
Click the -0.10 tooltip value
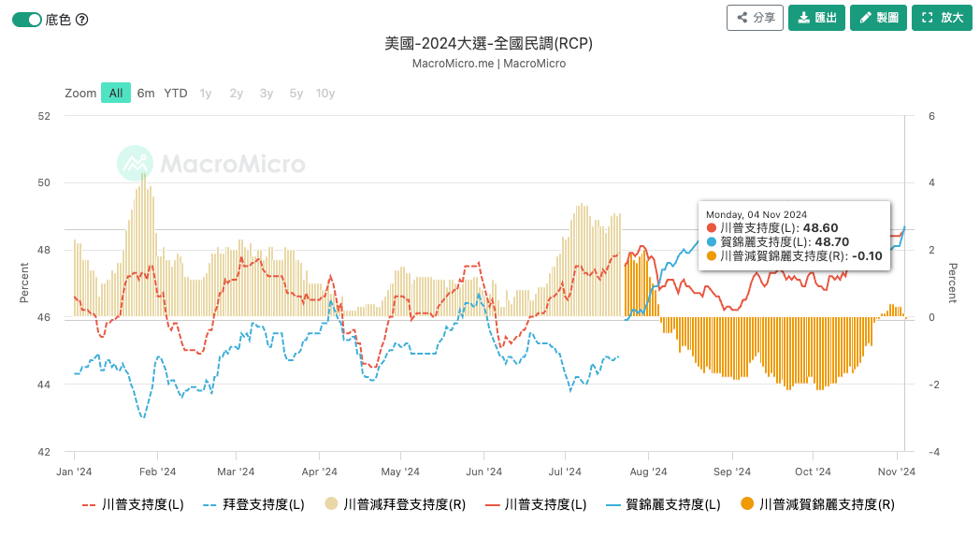tap(867, 255)
